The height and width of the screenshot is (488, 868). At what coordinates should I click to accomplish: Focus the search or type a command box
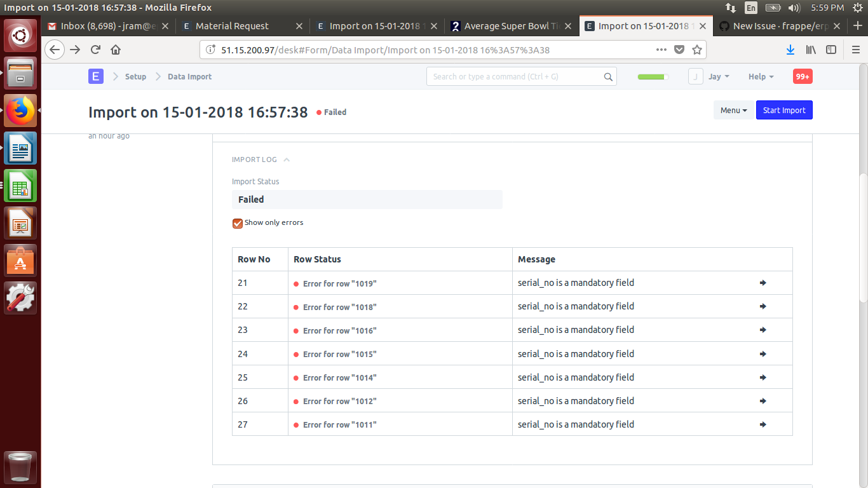tap(521, 76)
